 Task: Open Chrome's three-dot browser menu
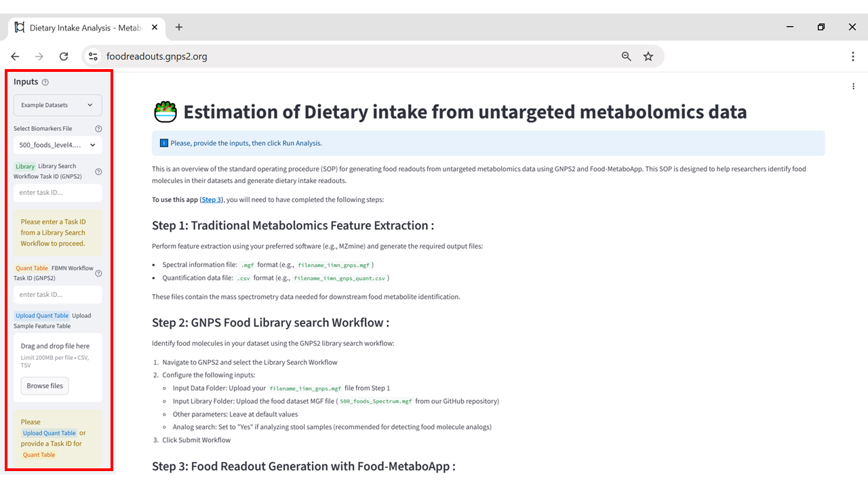(x=853, y=57)
